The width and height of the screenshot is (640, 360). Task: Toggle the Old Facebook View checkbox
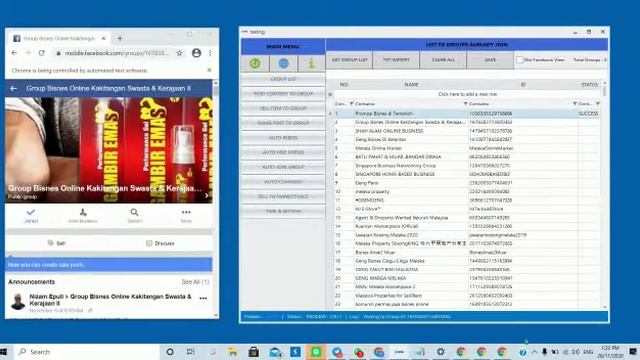[x=520, y=60]
